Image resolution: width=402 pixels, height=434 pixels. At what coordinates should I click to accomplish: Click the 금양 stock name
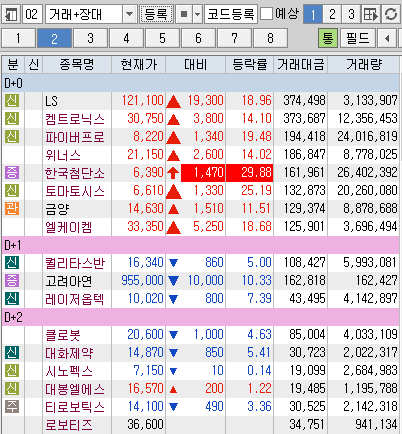tap(57, 209)
